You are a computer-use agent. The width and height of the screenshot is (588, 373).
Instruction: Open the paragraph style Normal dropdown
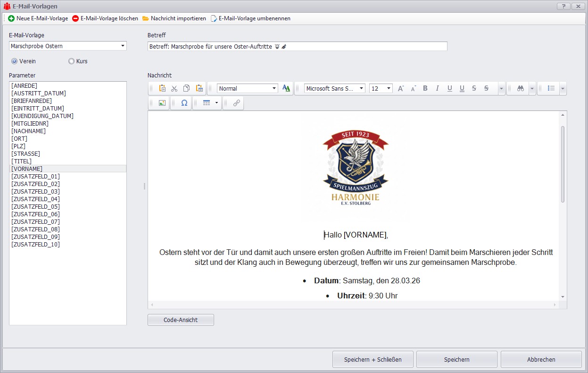click(274, 88)
